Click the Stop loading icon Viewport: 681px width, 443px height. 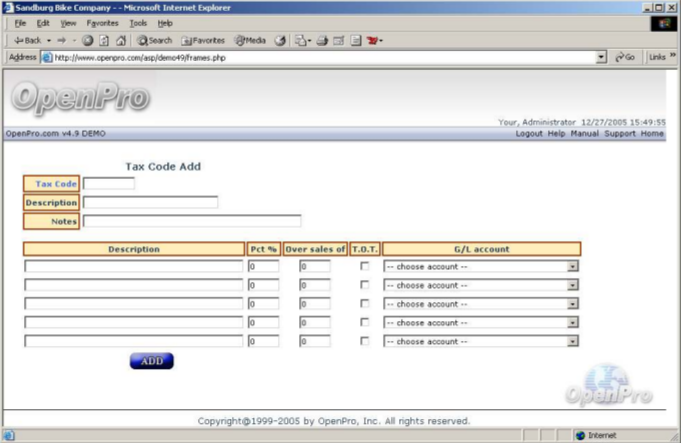(x=88, y=41)
